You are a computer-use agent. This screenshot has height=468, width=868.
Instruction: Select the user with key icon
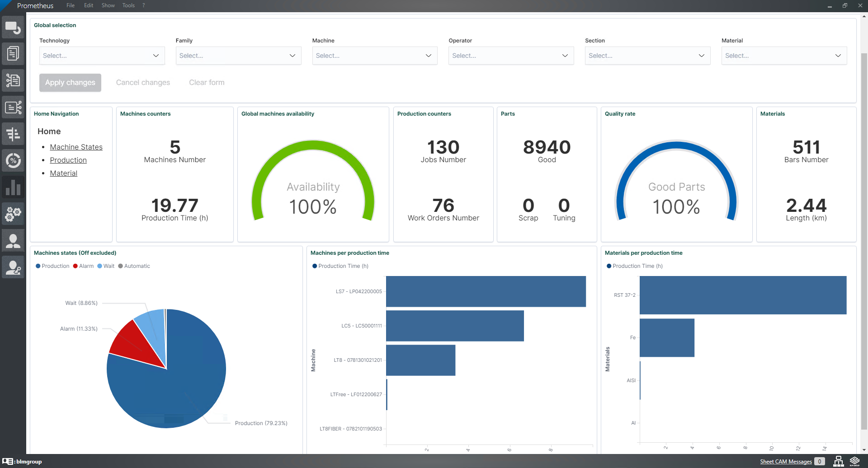click(x=13, y=267)
